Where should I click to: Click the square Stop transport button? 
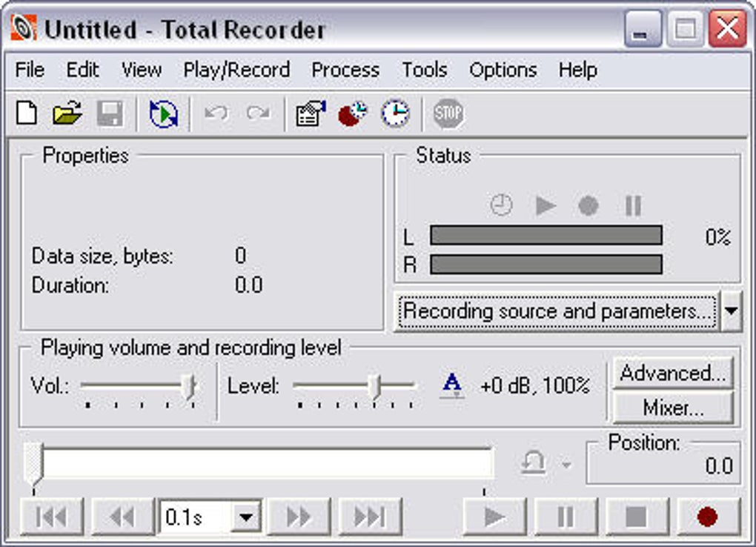point(637,517)
